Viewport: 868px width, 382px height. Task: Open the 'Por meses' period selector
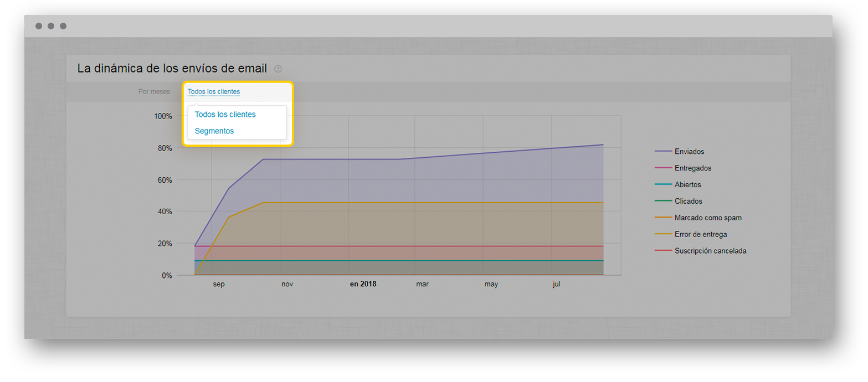pos(154,91)
